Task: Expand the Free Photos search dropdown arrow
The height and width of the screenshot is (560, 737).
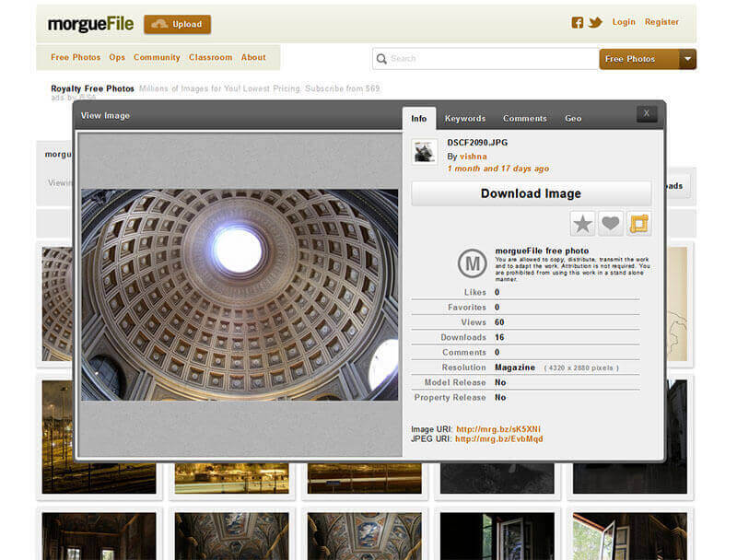Action: 687,59
